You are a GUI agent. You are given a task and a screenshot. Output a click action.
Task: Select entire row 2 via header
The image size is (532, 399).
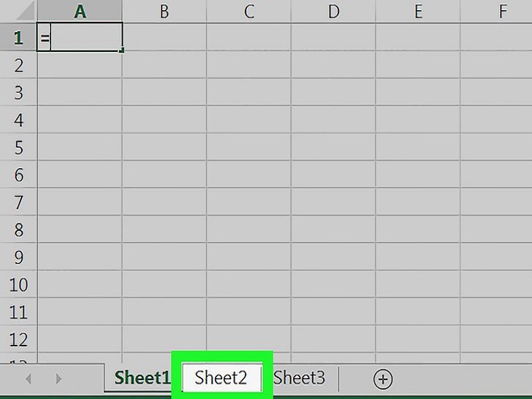(18, 66)
